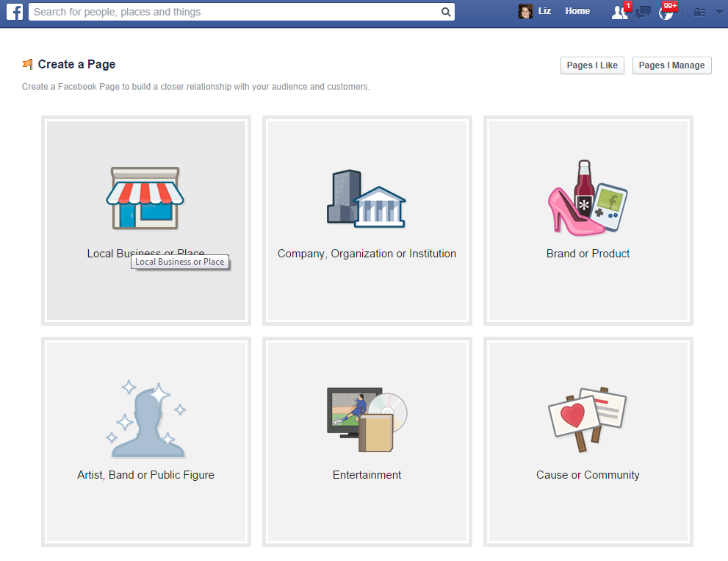The width and height of the screenshot is (728, 561).
Task: Open the messages chat icon
Action: pyautogui.click(x=643, y=12)
